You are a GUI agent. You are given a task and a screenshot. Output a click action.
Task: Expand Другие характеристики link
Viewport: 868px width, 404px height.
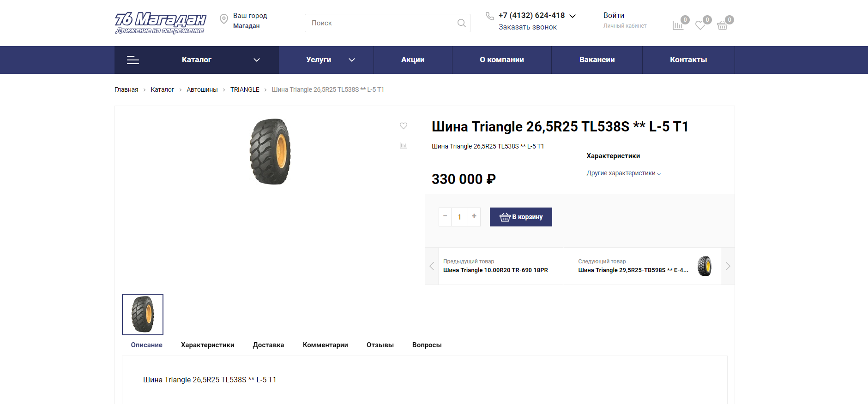tap(624, 173)
